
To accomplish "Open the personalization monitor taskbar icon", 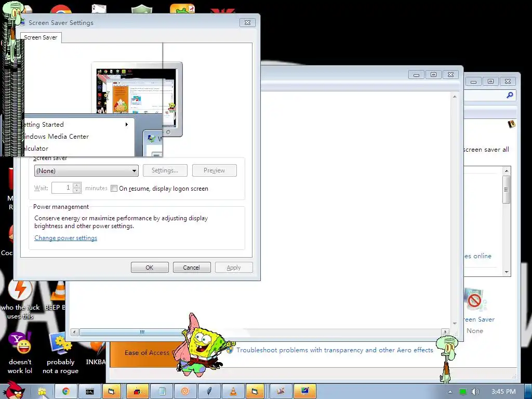I will (304, 392).
